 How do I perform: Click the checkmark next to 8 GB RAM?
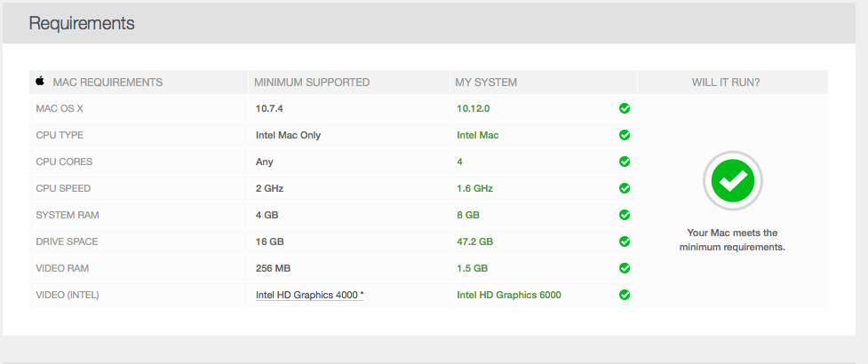625,215
